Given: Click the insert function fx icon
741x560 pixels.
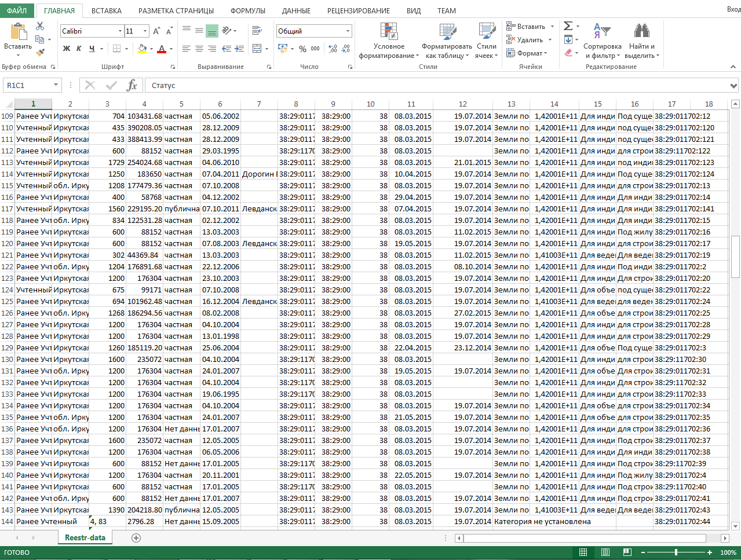Looking at the screenshot, I should pos(132,86).
